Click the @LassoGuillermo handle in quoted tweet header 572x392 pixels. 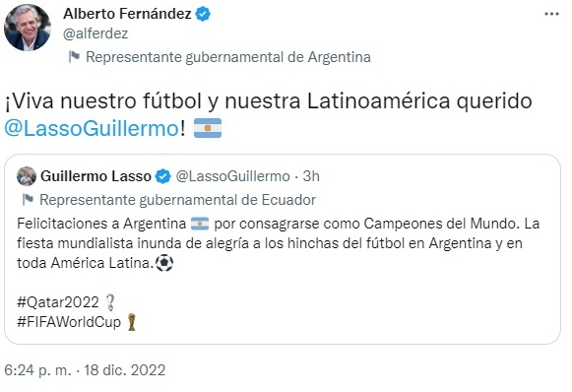pos(233,176)
